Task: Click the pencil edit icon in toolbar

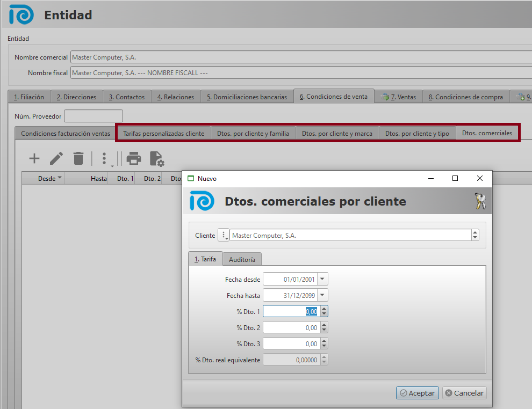Action: (x=56, y=158)
